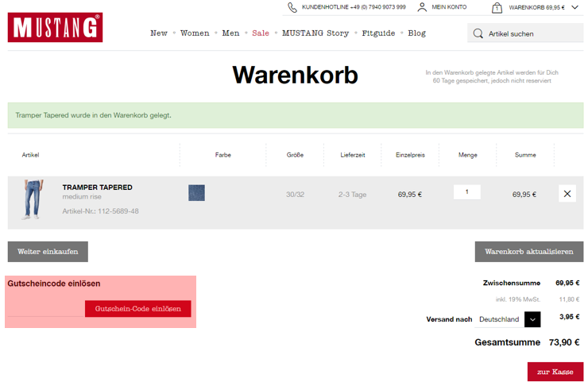Click the Einzelpreis 69,95 € value
The height and width of the screenshot is (386, 588).
410,195
